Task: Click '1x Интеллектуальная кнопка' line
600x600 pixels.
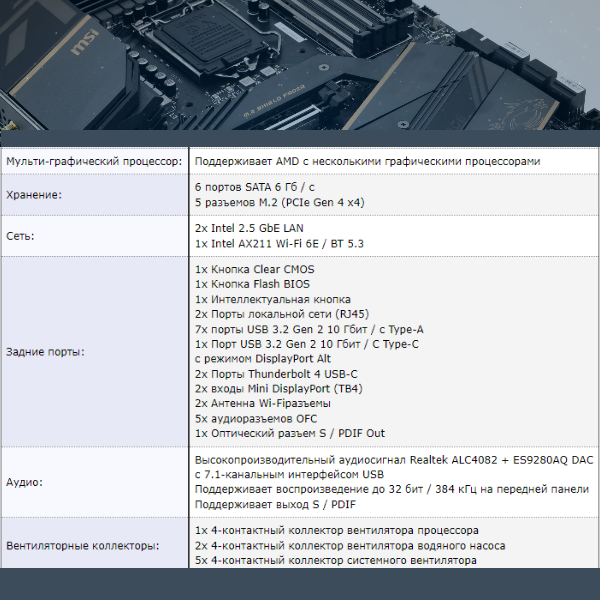Action: (x=273, y=299)
